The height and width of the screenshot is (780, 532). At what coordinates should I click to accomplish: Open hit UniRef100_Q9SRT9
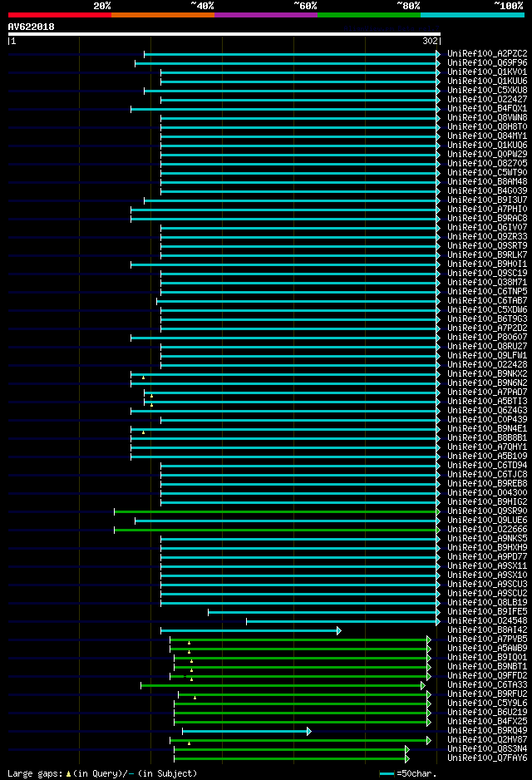tap(487, 246)
